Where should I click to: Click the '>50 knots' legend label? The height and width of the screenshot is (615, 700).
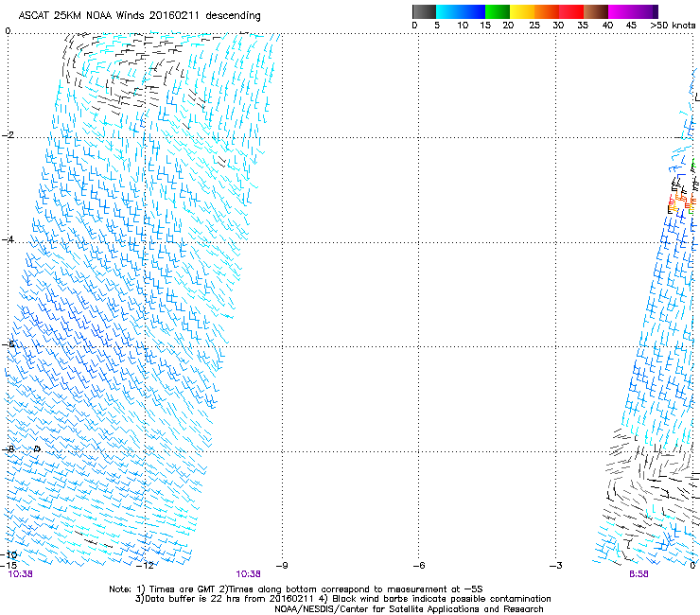[x=673, y=26]
